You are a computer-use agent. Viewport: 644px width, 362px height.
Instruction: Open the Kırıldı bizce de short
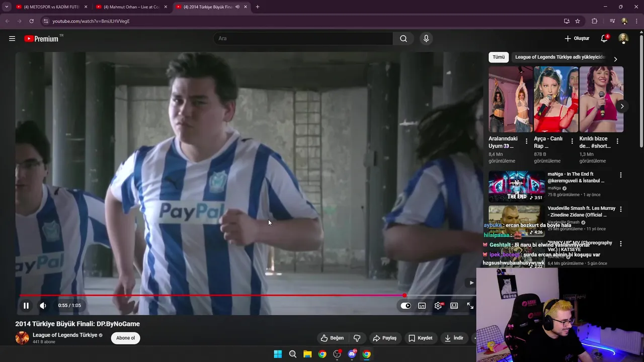point(601,99)
